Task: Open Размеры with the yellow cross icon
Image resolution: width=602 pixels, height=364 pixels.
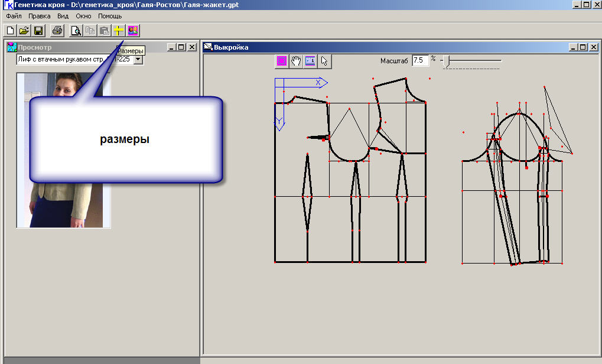Action: coord(118,31)
